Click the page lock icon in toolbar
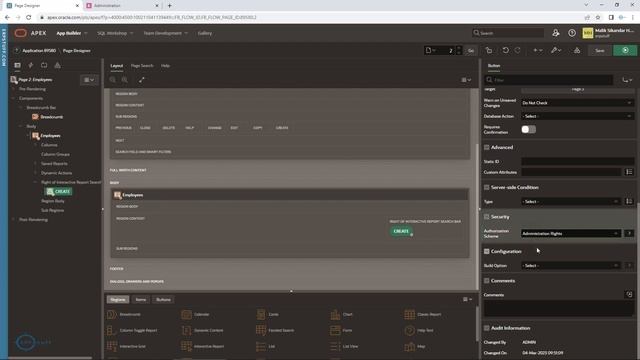 pos(489,50)
